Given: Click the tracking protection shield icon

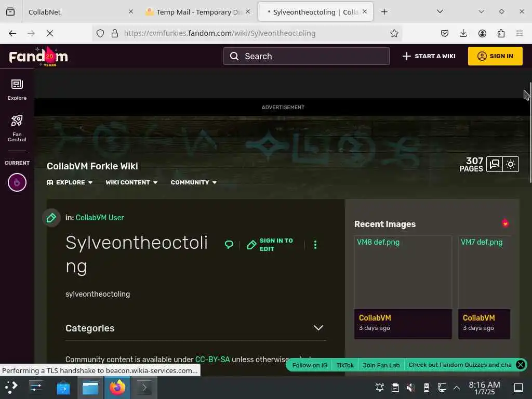Looking at the screenshot, I should (100, 33).
